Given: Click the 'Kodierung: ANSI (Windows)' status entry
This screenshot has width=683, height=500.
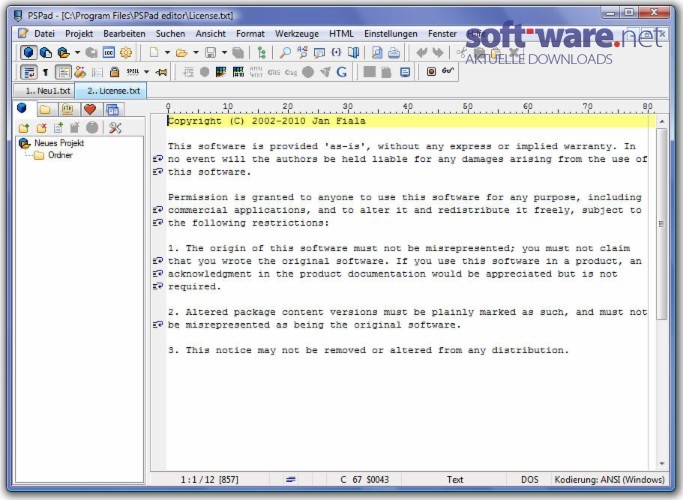Looking at the screenshot, I should click(x=609, y=480).
